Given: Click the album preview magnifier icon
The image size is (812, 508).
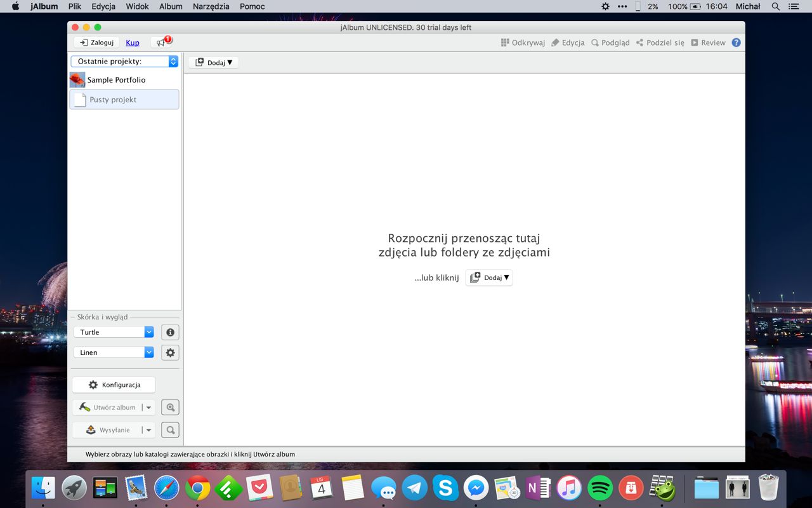Looking at the screenshot, I should pyautogui.click(x=170, y=408).
